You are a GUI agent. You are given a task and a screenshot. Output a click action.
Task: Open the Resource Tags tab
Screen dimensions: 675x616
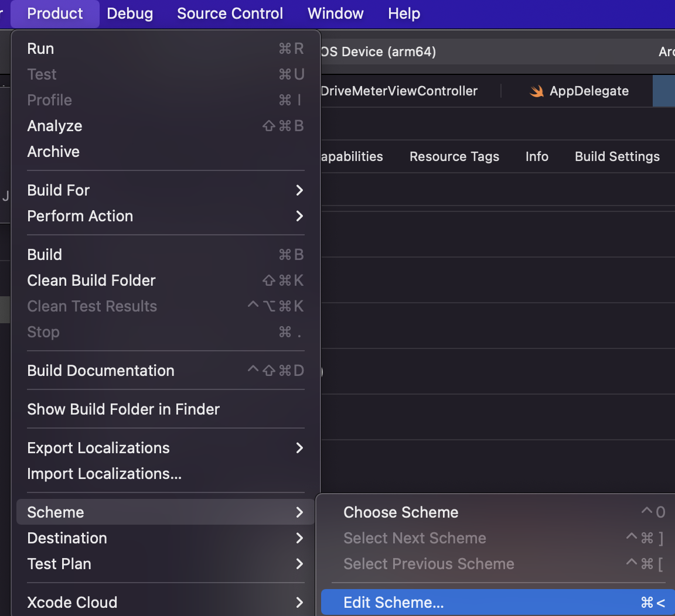click(x=454, y=156)
